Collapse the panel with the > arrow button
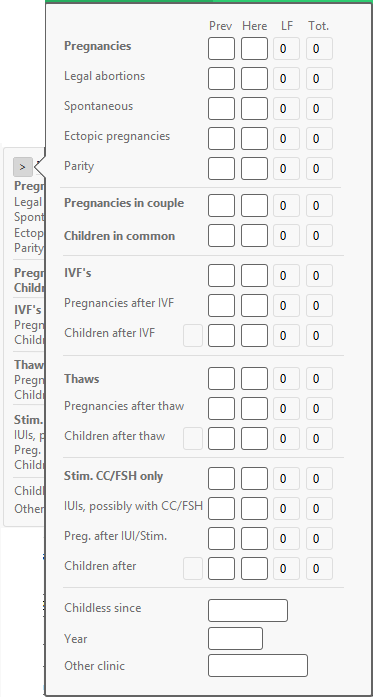The width and height of the screenshot is (373, 697). (x=23, y=167)
